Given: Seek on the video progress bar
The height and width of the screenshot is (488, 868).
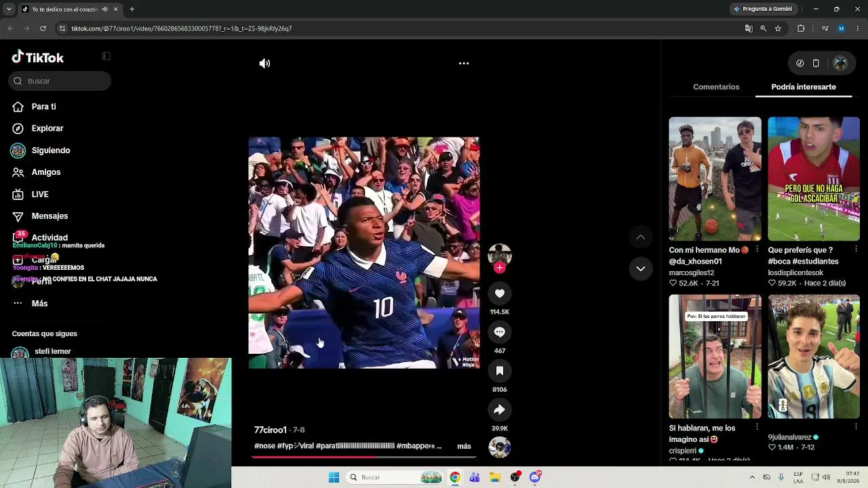Looking at the screenshot, I should [363, 457].
